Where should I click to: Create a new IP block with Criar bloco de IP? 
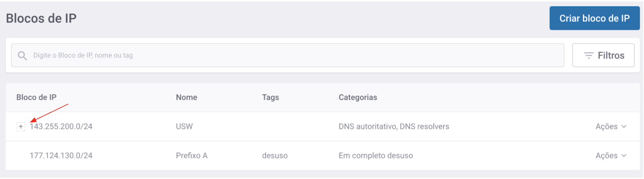(x=594, y=18)
